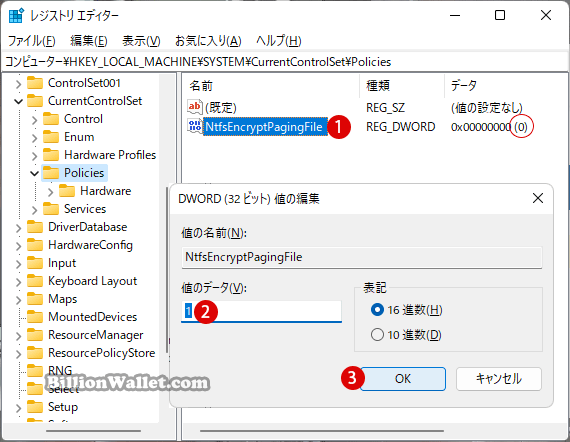The image size is (570, 442).
Task: Click the Keyboard Layout folder icon
Action: point(35,281)
